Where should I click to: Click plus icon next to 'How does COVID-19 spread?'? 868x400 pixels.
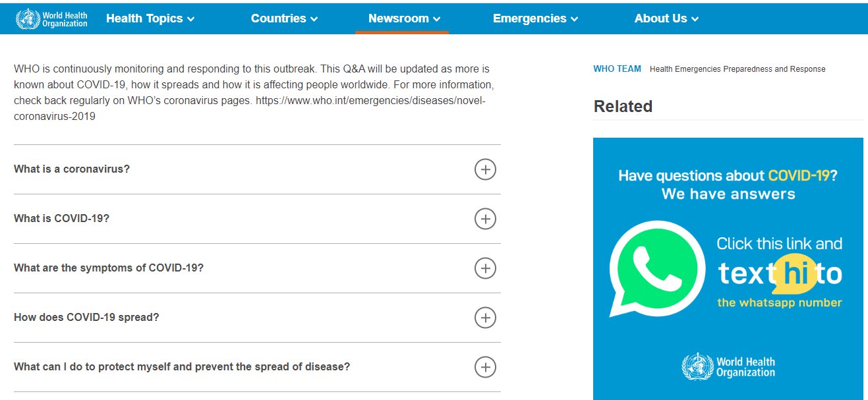pos(485,318)
